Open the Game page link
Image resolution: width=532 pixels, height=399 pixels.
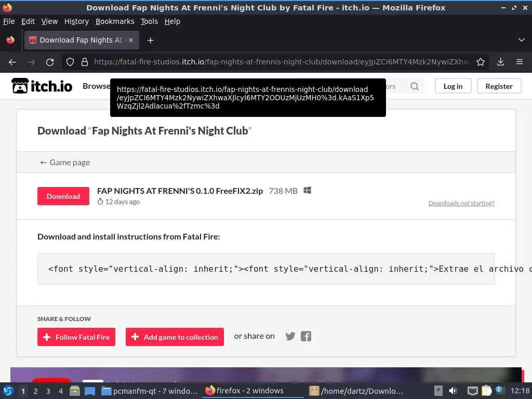pyautogui.click(x=65, y=163)
